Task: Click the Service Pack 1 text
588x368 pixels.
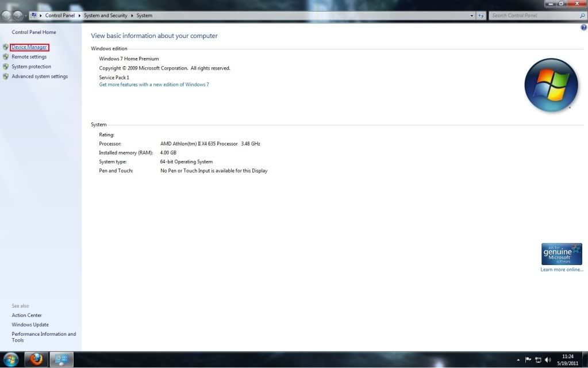Action: point(114,78)
